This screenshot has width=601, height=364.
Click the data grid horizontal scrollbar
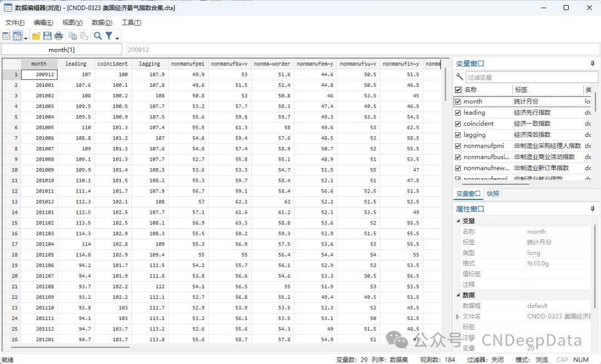(x=71, y=347)
